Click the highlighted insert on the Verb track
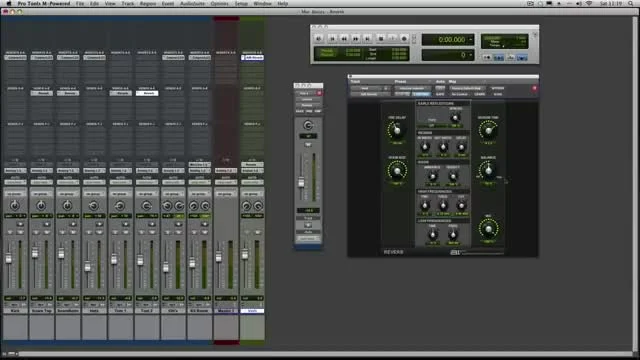Image resolution: width=640 pixels, height=360 pixels. [252, 58]
